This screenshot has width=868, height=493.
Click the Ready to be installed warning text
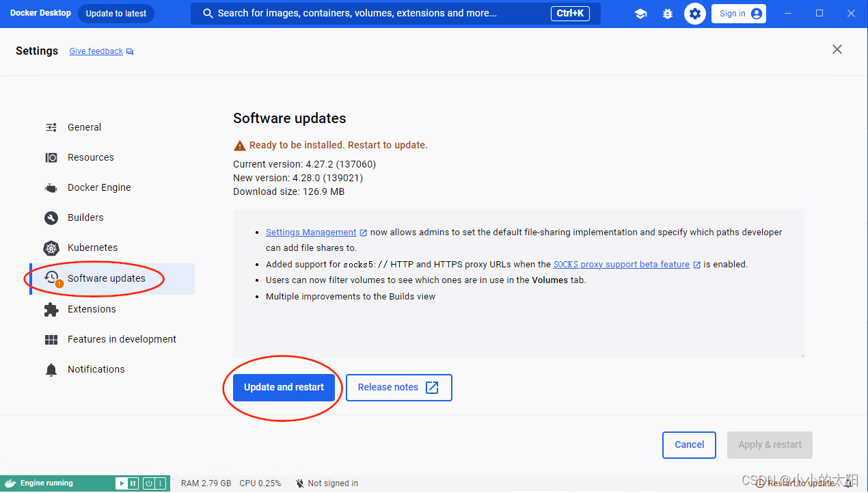(338, 145)
